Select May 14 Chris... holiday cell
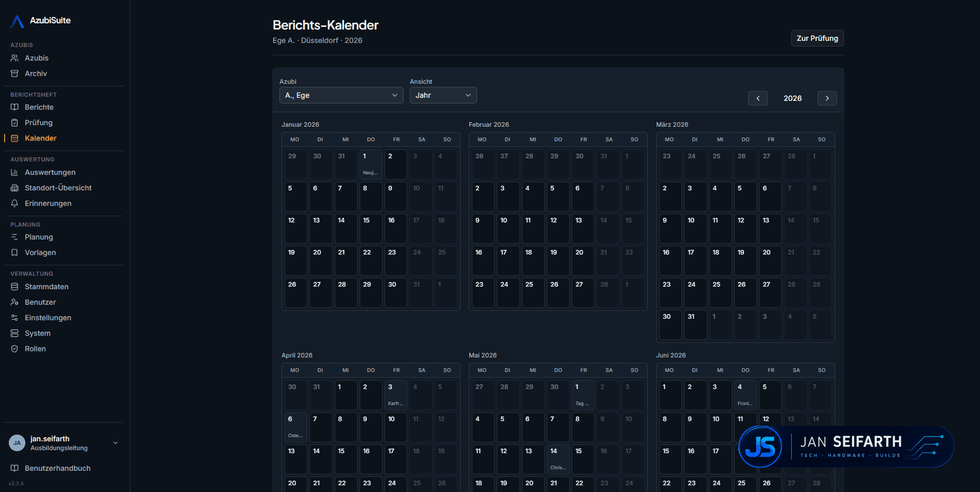980x492 pixels. coord(558,459)
